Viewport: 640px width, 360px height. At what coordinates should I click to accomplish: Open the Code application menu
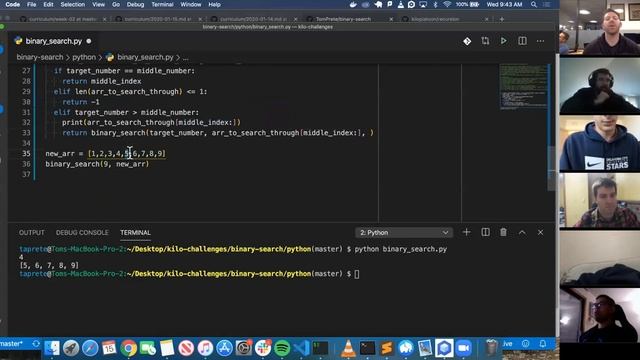coord(12,4)
